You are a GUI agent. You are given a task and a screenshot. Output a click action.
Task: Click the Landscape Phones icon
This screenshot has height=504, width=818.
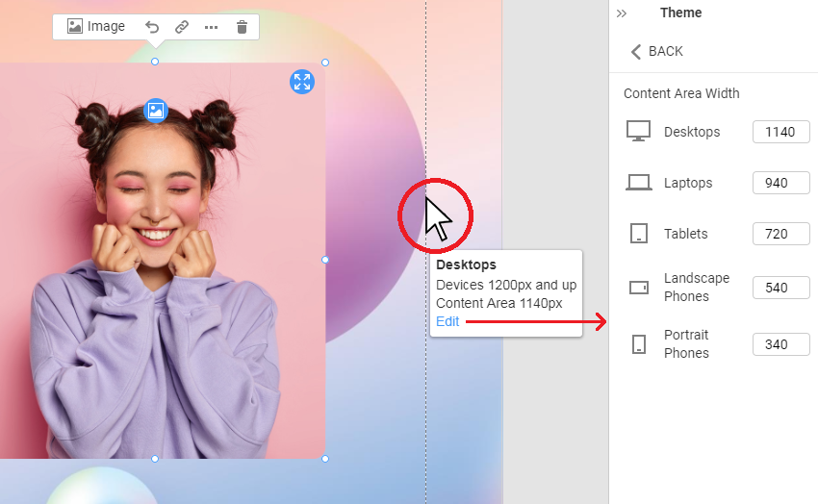(639, 288)
